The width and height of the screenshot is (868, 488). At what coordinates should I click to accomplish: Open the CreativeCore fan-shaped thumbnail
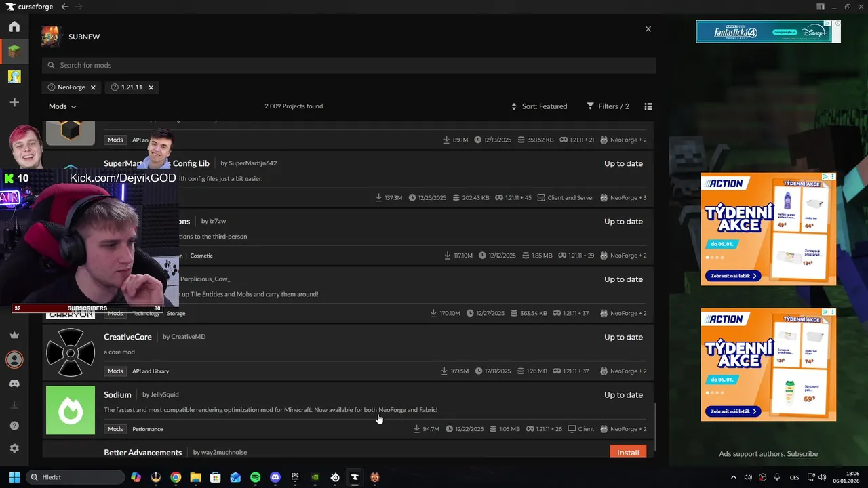[71, 352]
